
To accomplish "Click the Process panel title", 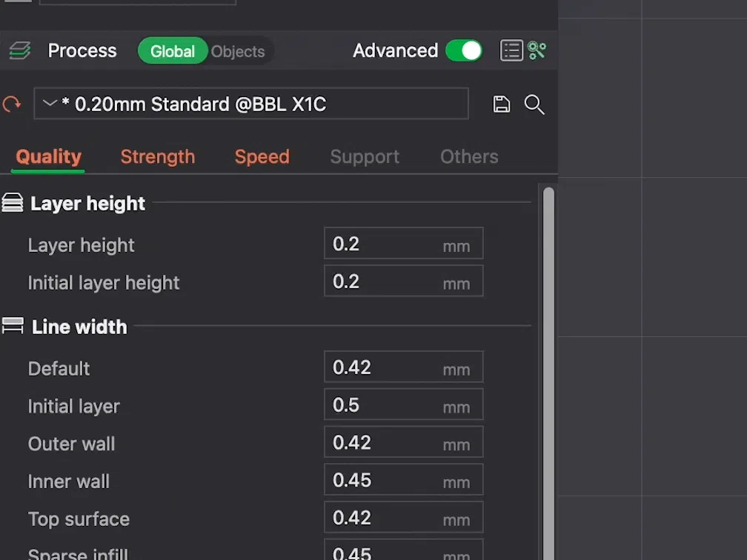I will point(82,50).
